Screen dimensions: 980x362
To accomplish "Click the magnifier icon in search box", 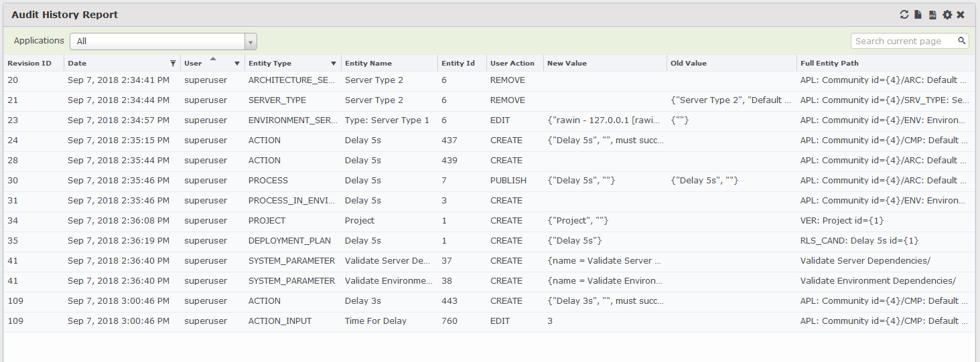I will pyautogui.click(x=962, y=41).
